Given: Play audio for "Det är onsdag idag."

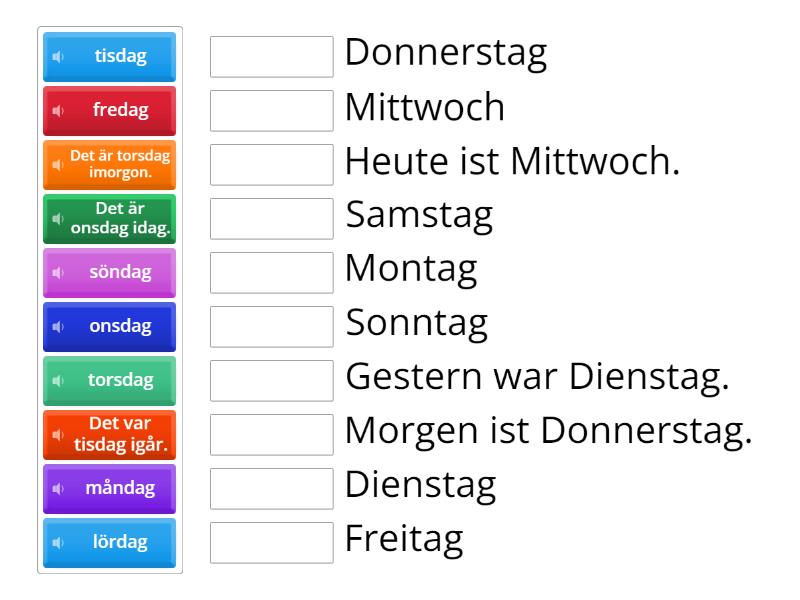Looking at the screenshot, I should 58,219.
